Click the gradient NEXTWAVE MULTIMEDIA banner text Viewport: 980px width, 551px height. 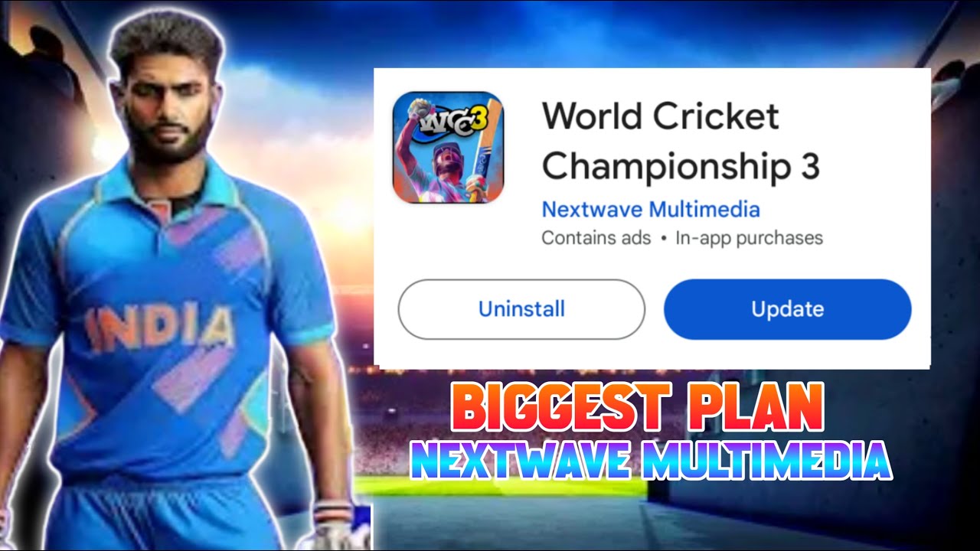tap(651, 459)
